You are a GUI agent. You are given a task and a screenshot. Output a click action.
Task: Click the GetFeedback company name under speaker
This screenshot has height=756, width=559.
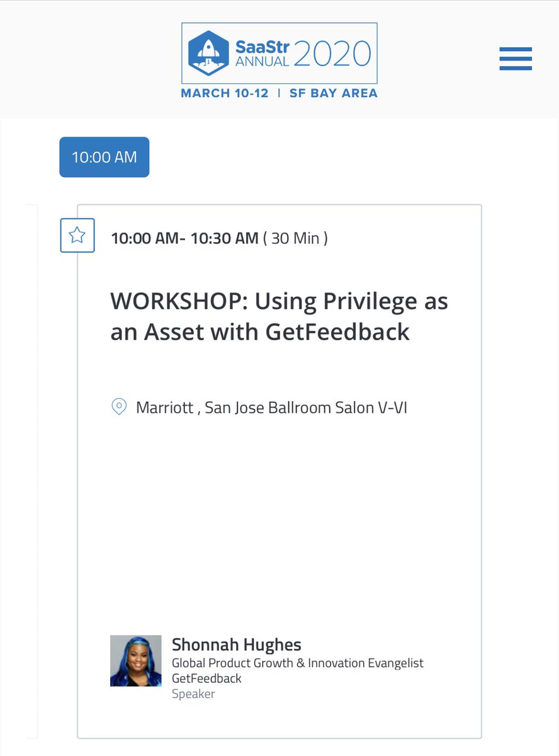coord(206,679)
